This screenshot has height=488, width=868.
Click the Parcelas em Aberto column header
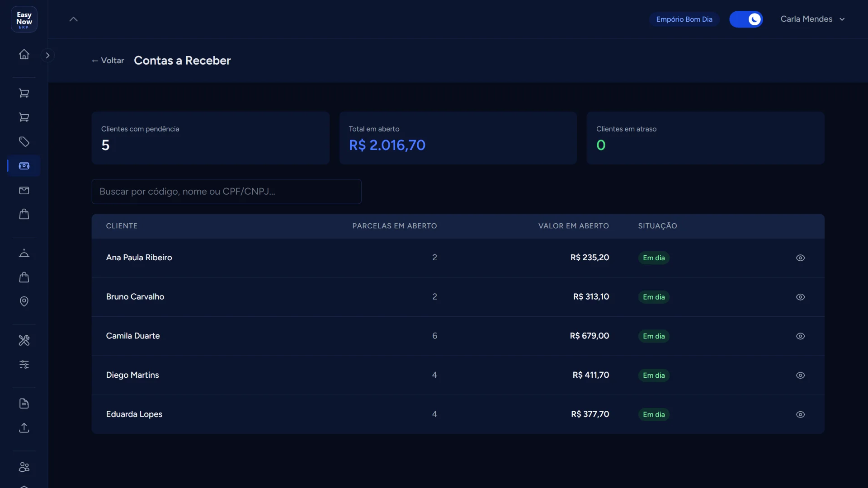click(x=394, y=226)
